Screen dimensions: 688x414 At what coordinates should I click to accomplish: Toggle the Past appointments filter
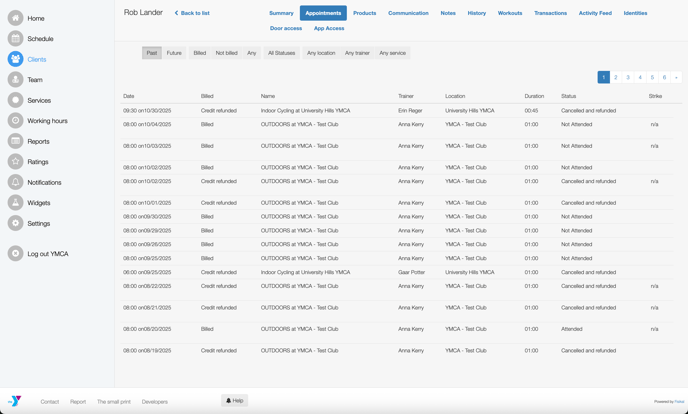(151, 53)
